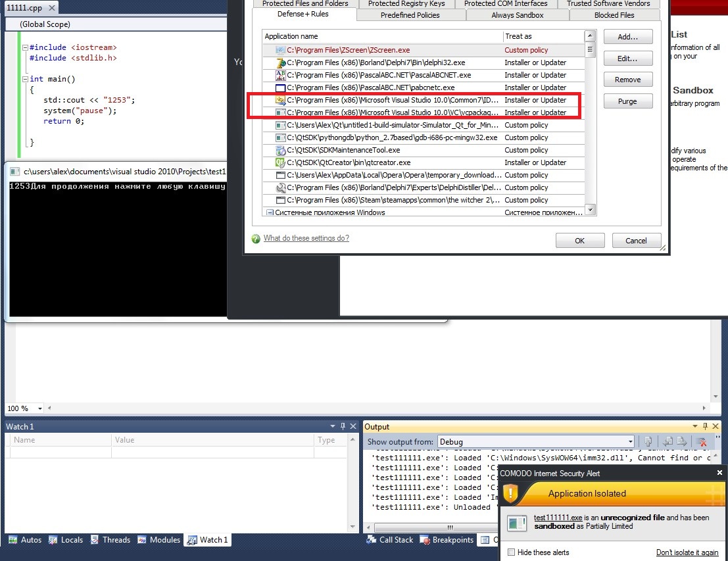
Task: Click the green help question mark icon
Action: (x=256, y=239)
